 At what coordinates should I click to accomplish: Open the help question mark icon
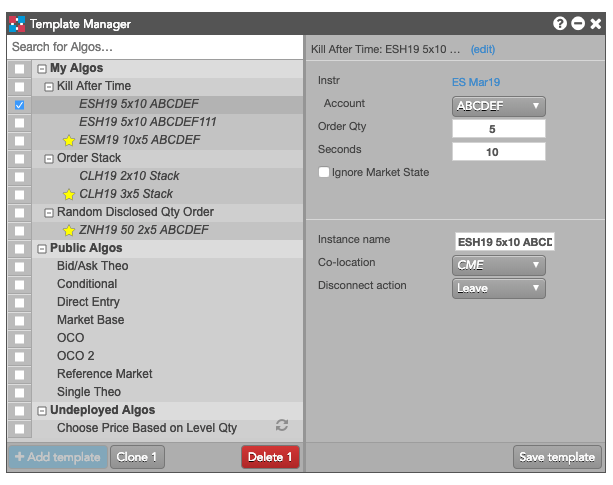coord(559,23)
